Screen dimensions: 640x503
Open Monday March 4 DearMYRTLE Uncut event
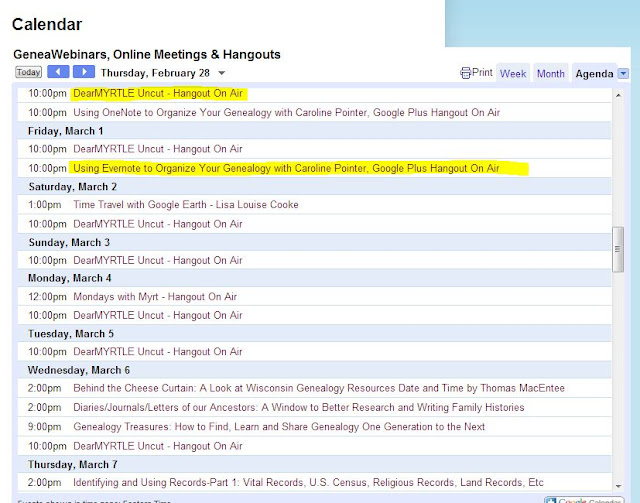(x=158, y=315)
